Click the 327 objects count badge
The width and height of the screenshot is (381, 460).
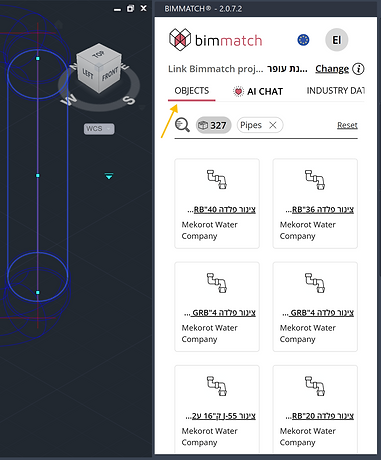coord(213,125)
